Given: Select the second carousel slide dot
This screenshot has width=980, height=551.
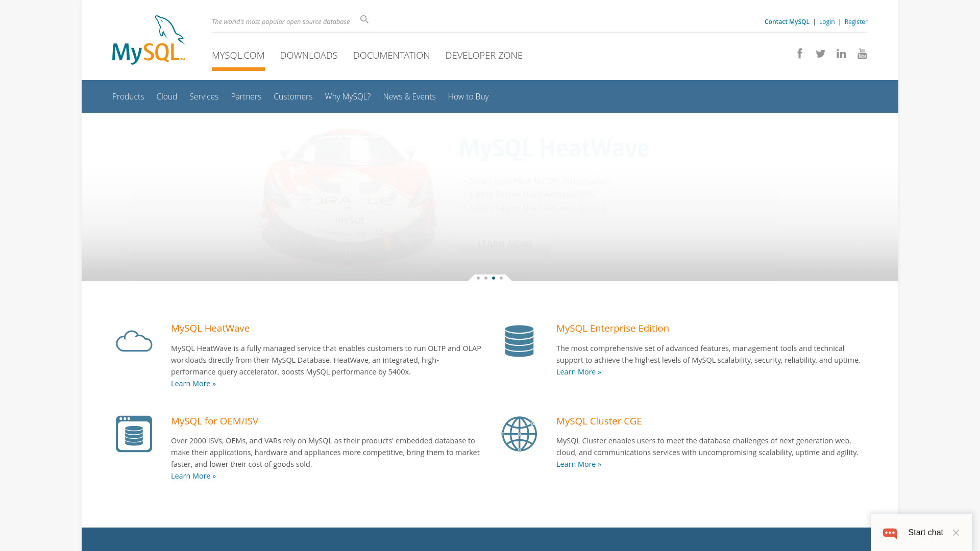Looking at the screenshot, I should [486, 278].
